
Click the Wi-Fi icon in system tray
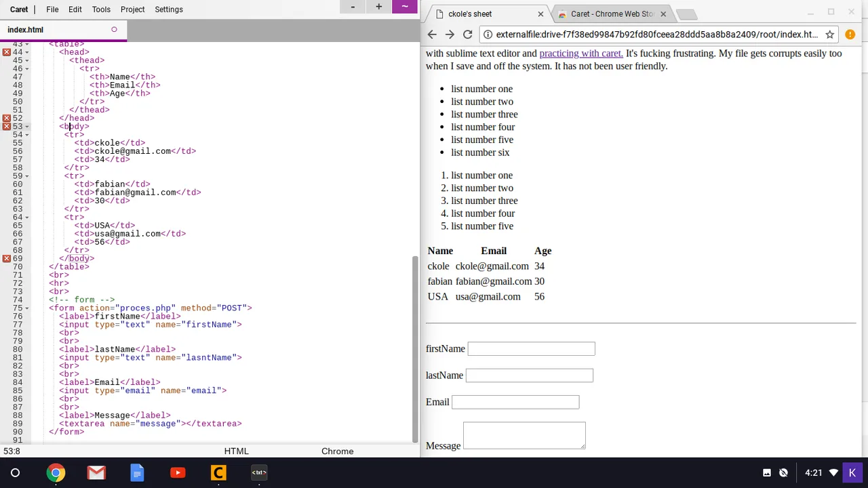click(833, 473)
